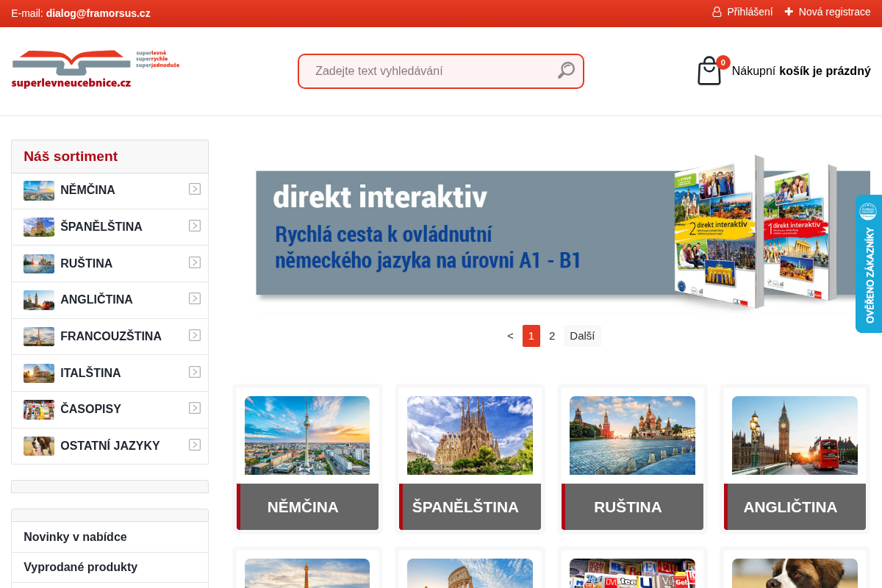Click the search magnifier icon
This screenshot has height=588, width=882.
pyautogui.click(x=566, y=71)
